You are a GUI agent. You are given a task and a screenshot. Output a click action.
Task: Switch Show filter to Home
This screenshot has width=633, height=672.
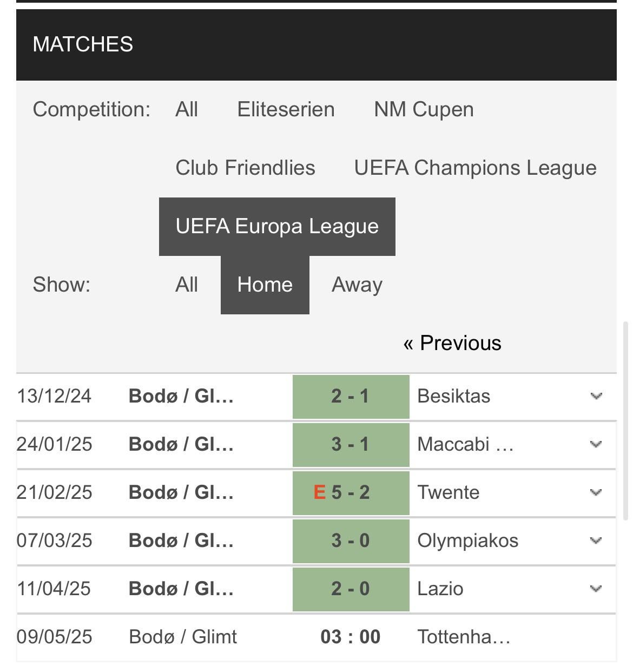(x=264, y=284)
